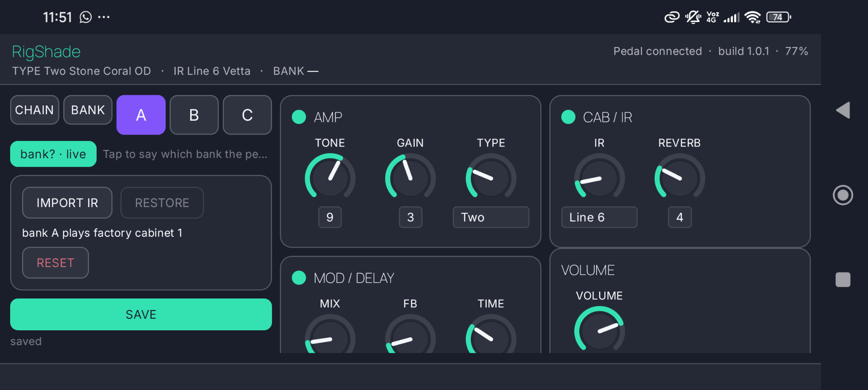Adjust the CAB IR knob
This screenshot has height=390, width=868.
pos(599,177)
